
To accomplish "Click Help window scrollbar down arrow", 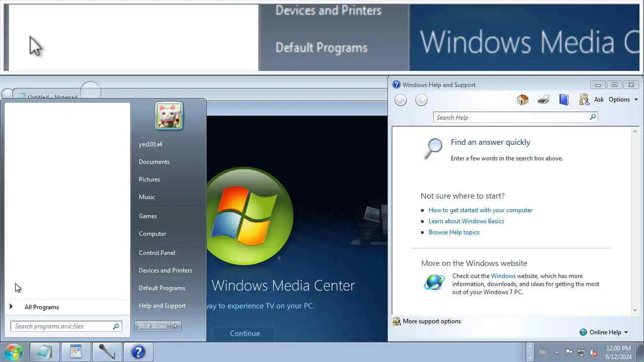I will click(x=635, y=311).
